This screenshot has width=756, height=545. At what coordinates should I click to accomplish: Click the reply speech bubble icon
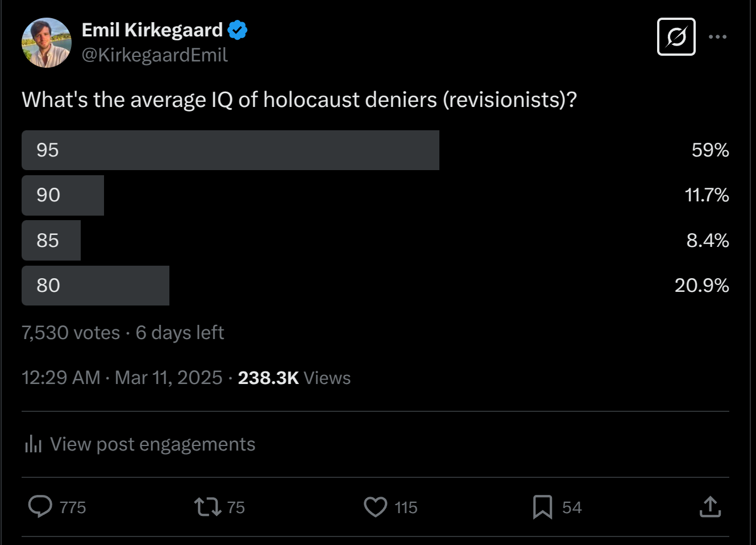pos(40,506)
